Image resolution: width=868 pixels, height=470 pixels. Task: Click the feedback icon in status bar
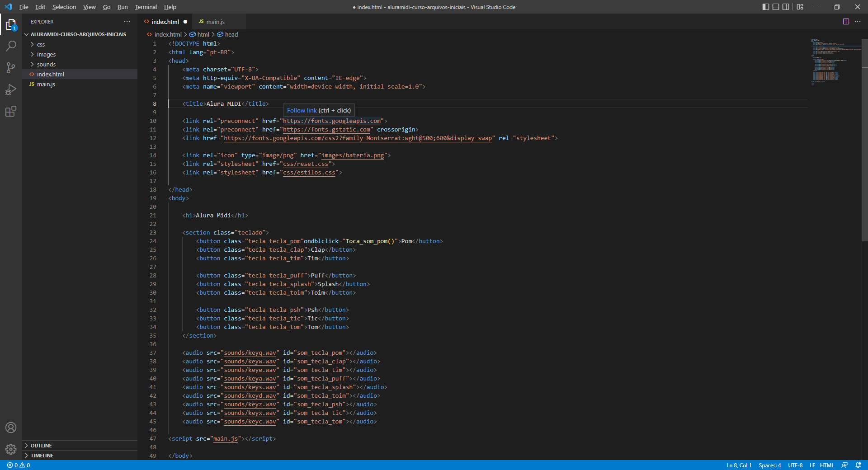click(844, 465)
